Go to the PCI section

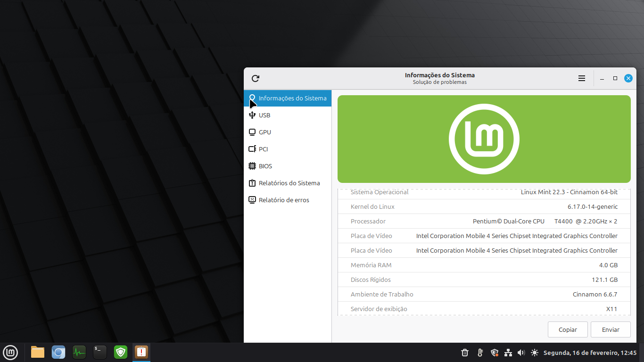[288, 149]
